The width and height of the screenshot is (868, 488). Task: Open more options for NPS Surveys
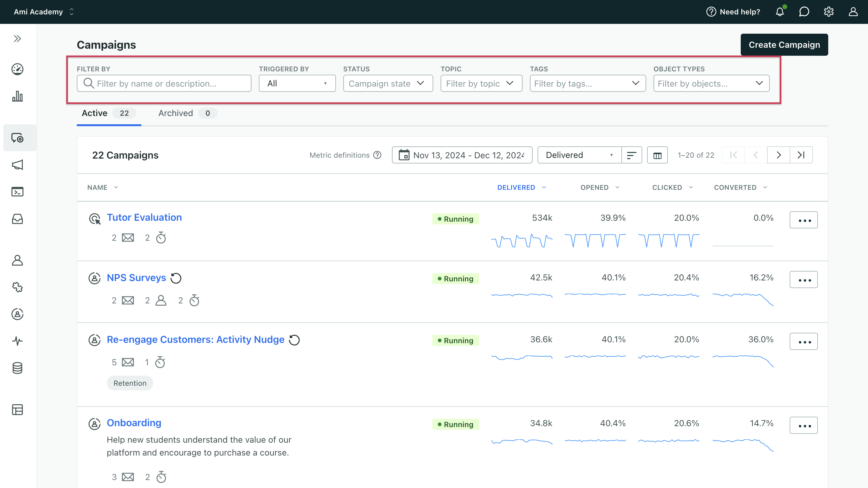803,280
